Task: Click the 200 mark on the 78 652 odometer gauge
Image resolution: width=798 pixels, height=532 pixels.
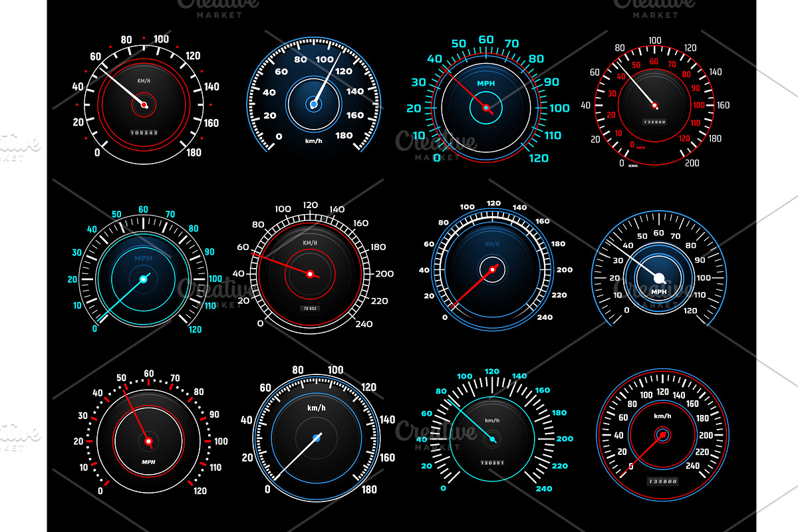Action: 384,273
